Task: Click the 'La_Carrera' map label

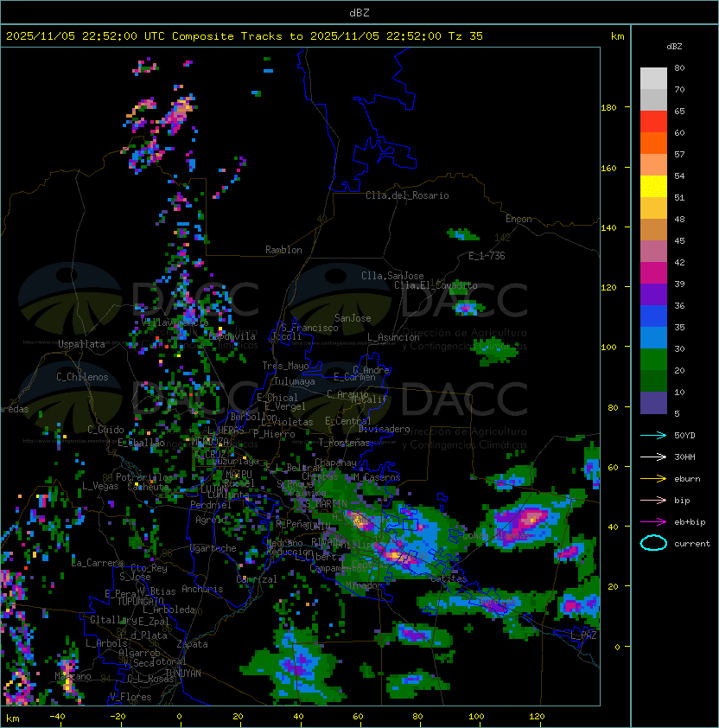Action: click(x=98, y=563)
